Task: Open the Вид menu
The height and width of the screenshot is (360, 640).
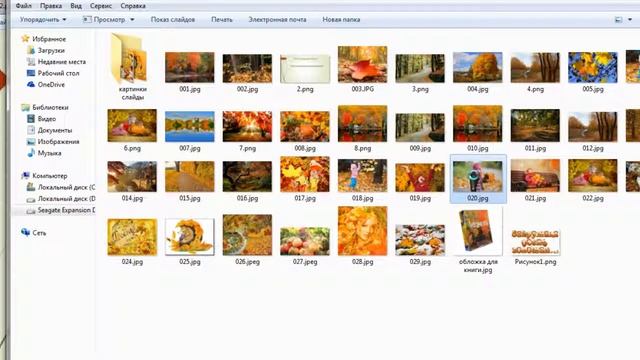Action: pyautogui.click(x=76, y=6)
